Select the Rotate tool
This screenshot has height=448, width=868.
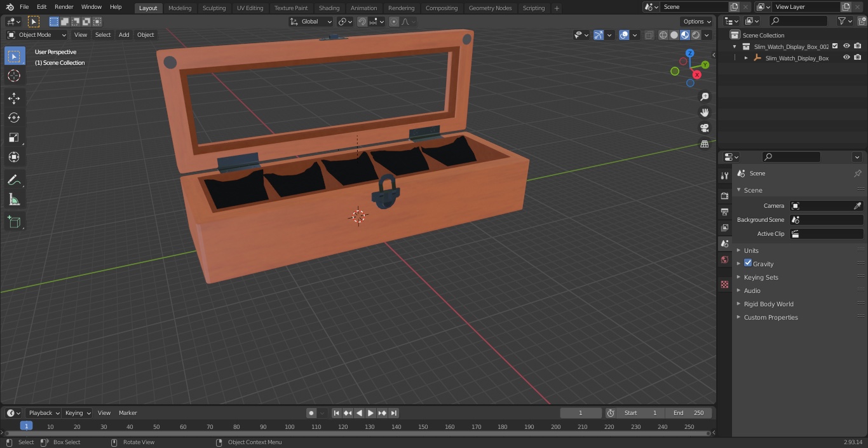coord(14,118)
